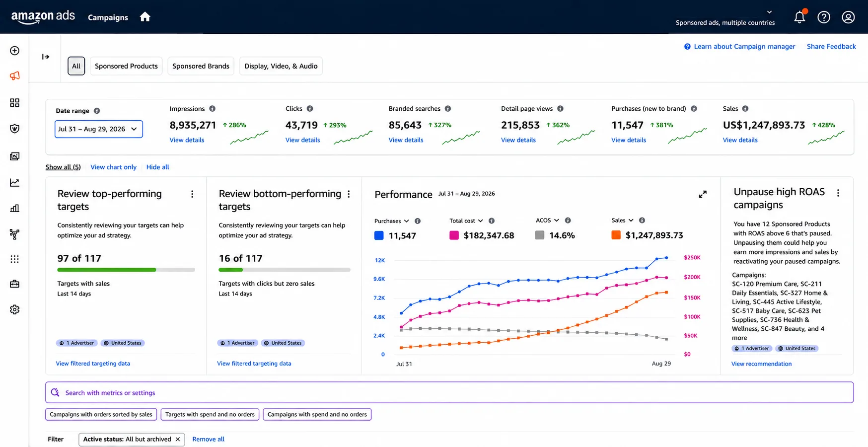Open the bar chart icon in sidebar
Viewport: 868px width, 447px height.
15,208
